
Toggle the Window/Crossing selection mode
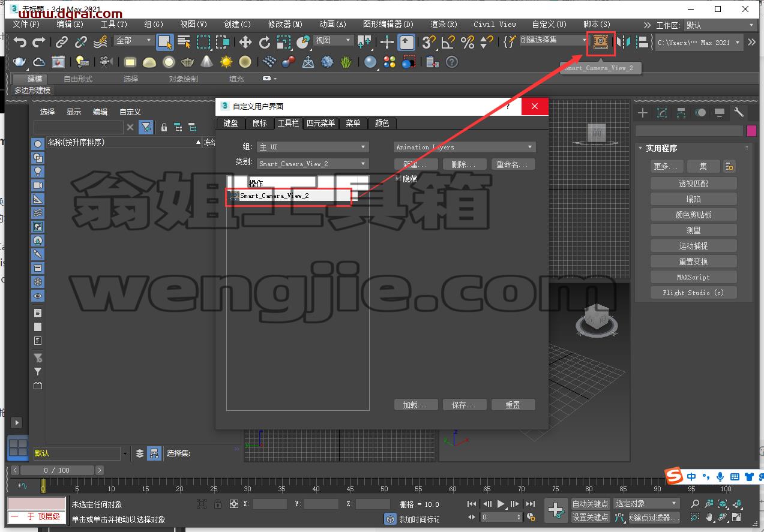click(x=223, y=42)
